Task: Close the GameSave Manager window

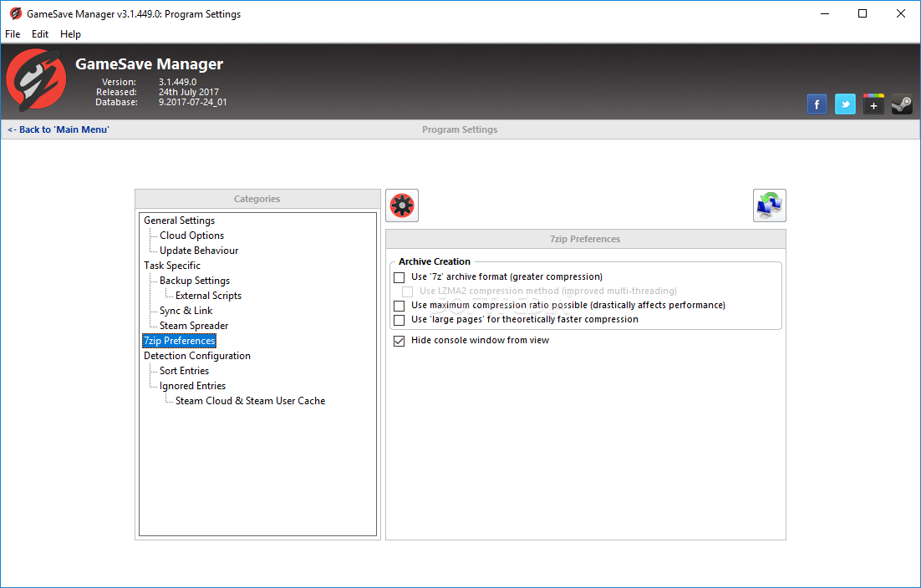Action: click(x=900, y=13)
